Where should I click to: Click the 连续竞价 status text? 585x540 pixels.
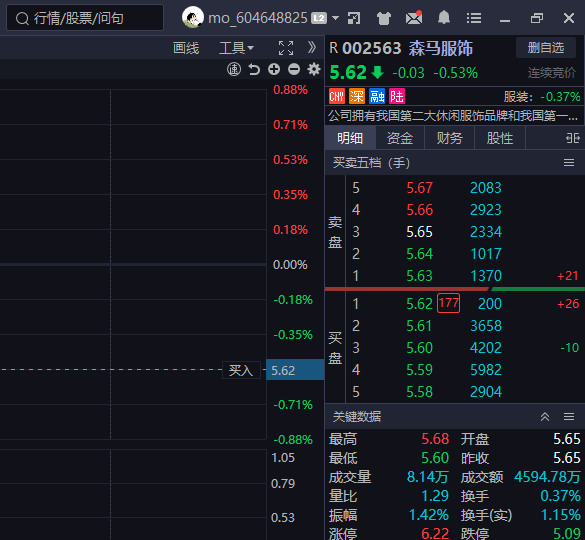[551, 73]
